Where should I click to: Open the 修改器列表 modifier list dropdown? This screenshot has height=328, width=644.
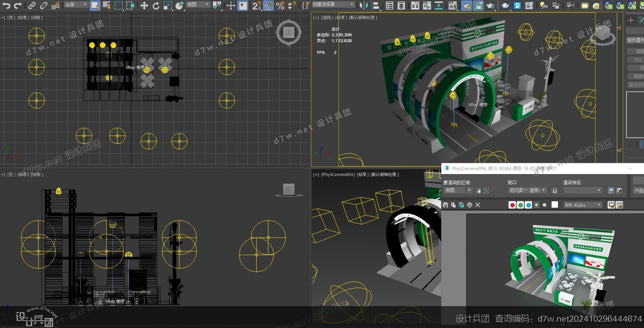click(635, 40)
